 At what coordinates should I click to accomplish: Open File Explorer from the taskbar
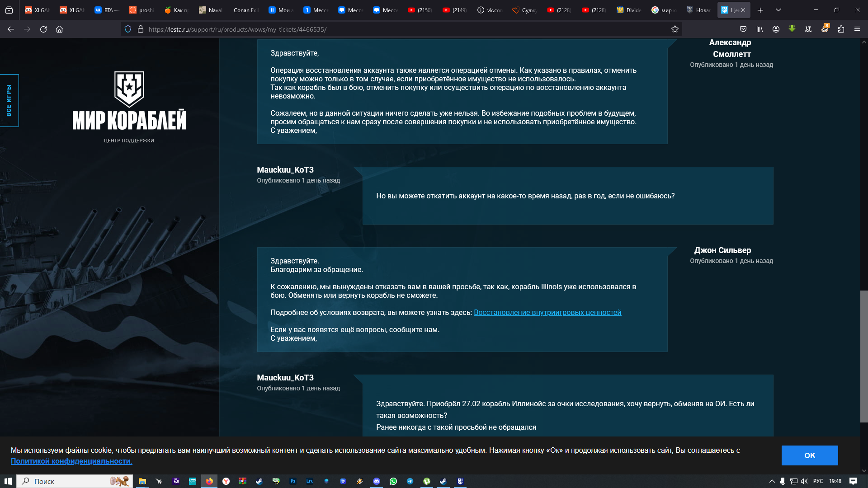[x=142, y=481]
